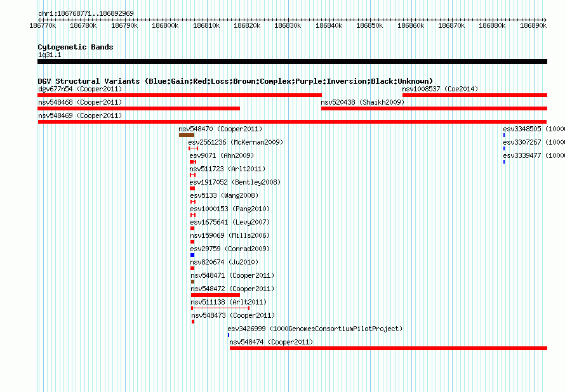Select the 186820k ruler tick label

coord(247,25)
